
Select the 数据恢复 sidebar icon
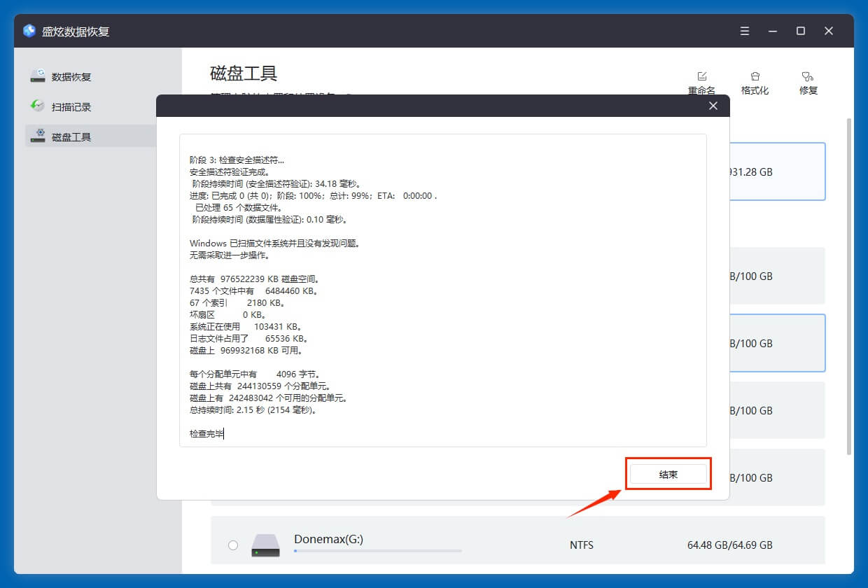tap(37, 76)
